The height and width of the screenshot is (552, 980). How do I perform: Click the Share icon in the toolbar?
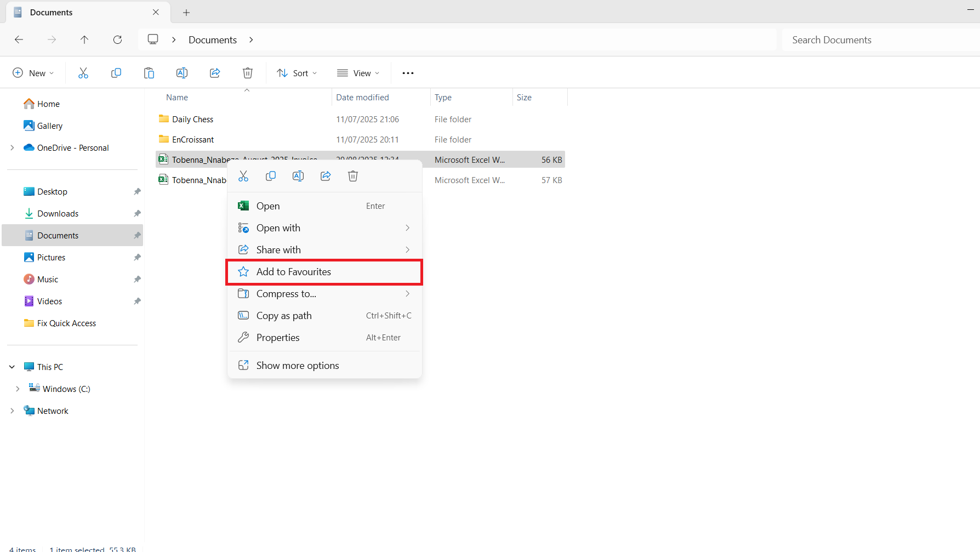214,72
